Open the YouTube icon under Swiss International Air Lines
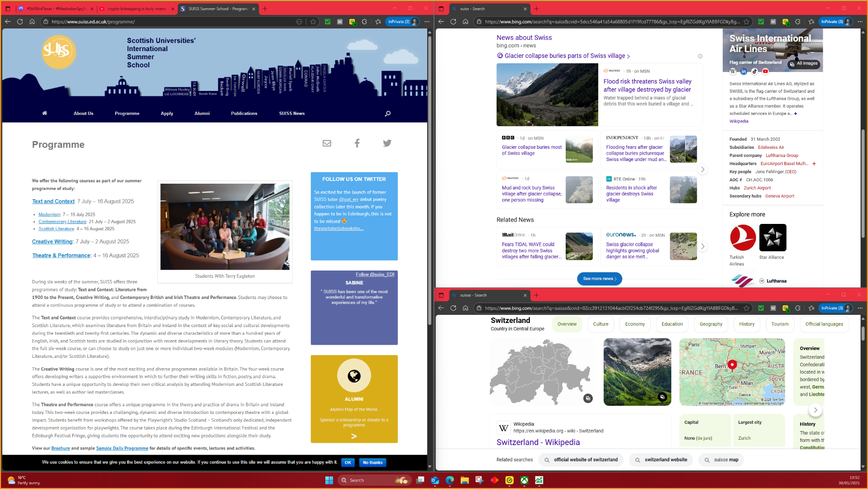This screenshot has height=489, width=868. coord(765,71)
